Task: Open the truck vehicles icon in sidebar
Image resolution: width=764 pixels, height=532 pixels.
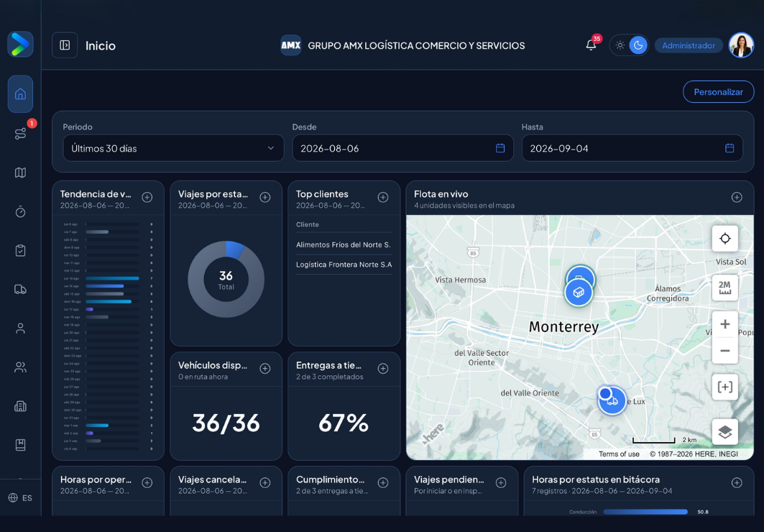Action: 20,290
